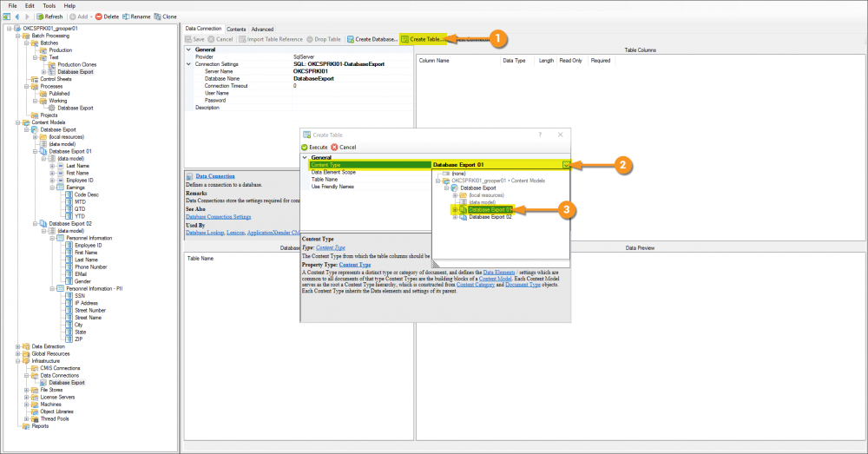The image size is (868, 454).
Task: Click the Drop Table toolbar button
Action: pos(324,39)
